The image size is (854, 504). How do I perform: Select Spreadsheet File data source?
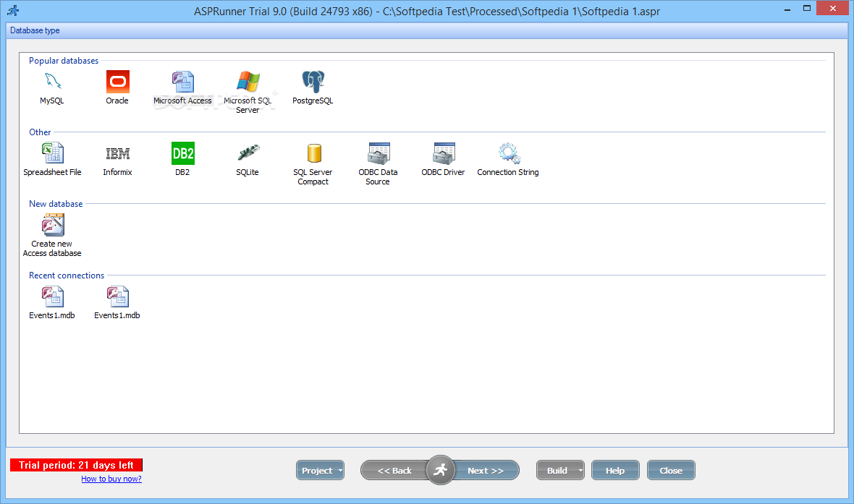(x=52, y=153)
